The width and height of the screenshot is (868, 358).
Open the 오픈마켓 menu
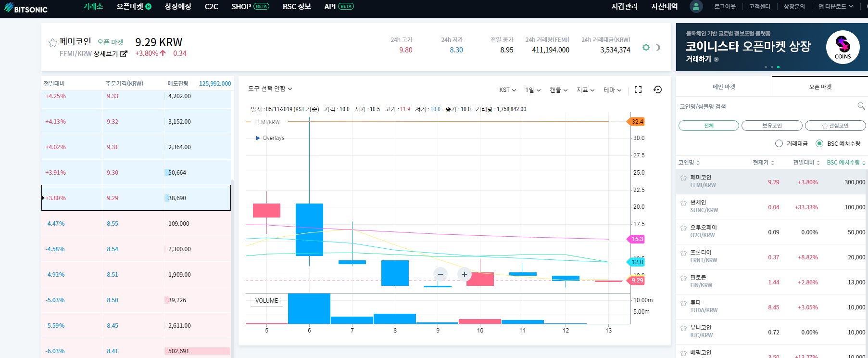(x=134, y=6)
